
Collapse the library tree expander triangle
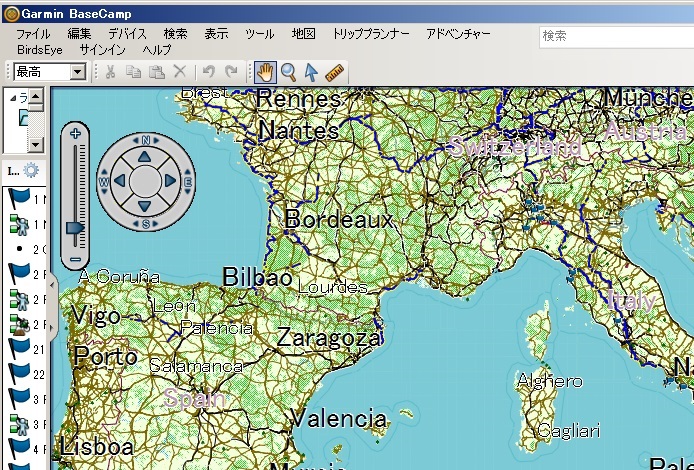click(x=13, y=98)
